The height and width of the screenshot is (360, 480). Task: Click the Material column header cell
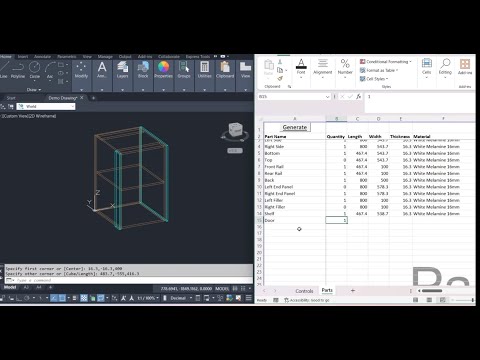click(x=444, y=137)
